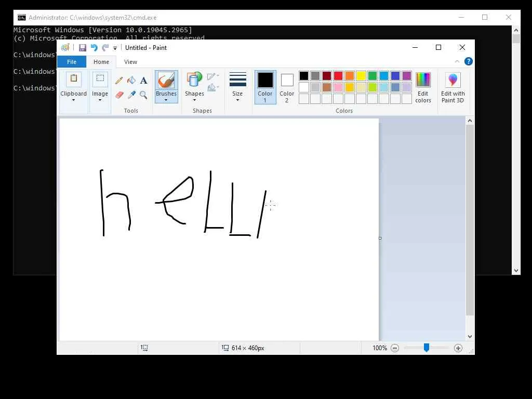Pick the brown color swatch
Image resolution: width=532 pixels, height=399 pixels.
[x=327, y=87]
